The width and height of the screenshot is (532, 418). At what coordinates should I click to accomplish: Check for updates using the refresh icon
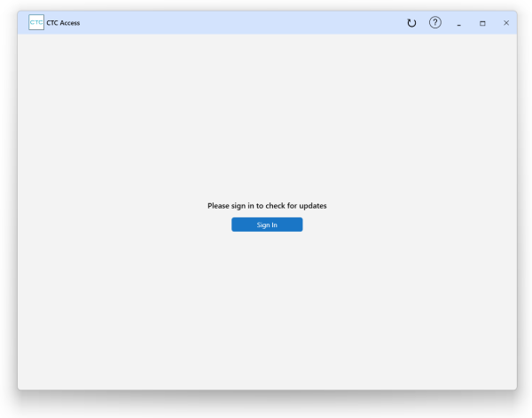[x=411, y=23]
